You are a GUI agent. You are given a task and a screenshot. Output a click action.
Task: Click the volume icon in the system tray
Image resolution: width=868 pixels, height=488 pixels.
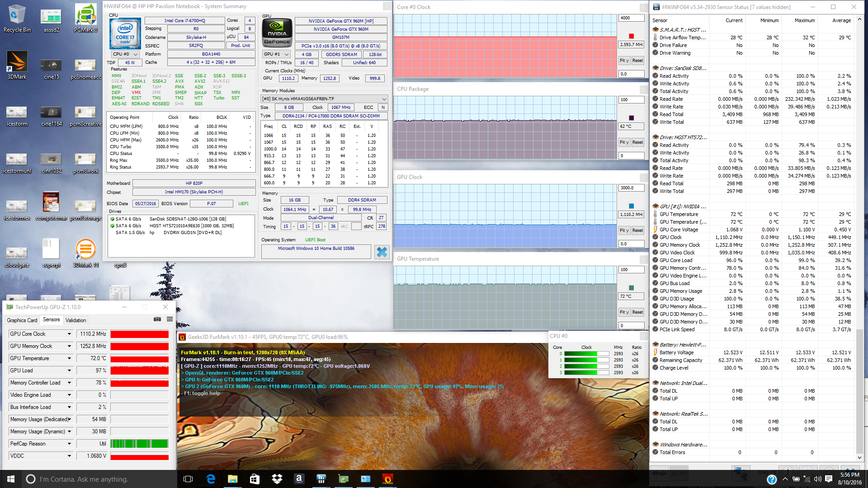817,479
